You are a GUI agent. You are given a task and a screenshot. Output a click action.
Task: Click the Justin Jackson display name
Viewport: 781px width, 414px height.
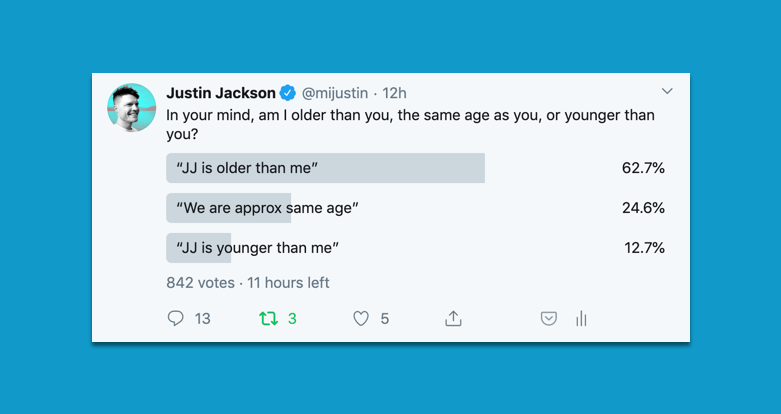[220, 93]
